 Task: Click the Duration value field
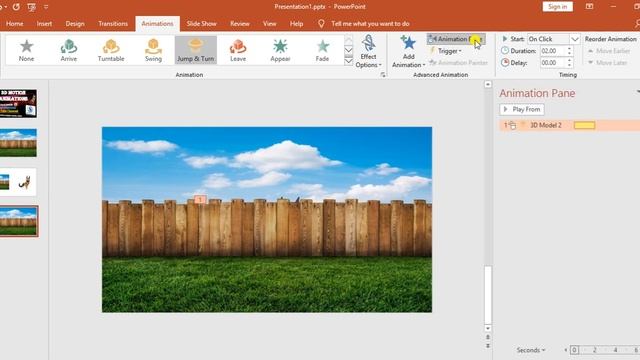coord(552,51)
